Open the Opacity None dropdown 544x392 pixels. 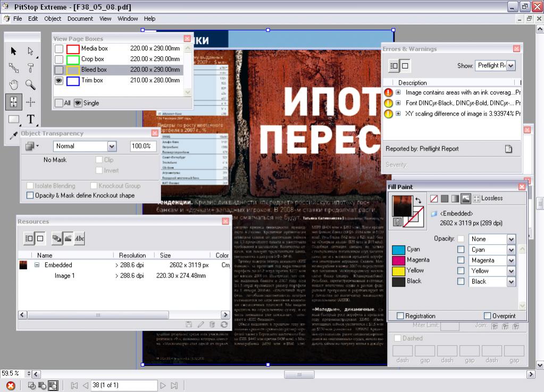pyautogui.click(x=511, y=239)
